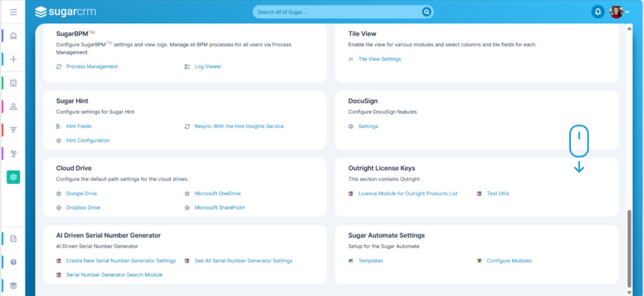Click the plus quick create icon
Screen dimensions: 644x296
pyautogui.click(x=13, y=59)
